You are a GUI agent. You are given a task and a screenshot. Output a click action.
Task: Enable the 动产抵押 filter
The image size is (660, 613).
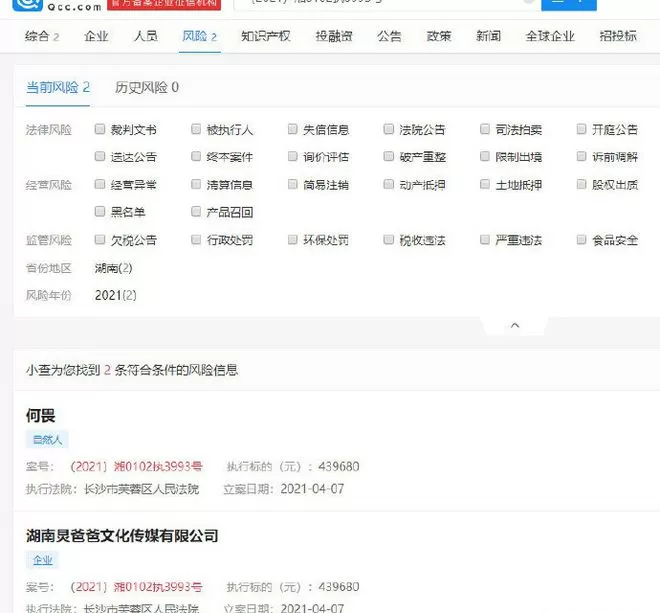pos(389,184)
